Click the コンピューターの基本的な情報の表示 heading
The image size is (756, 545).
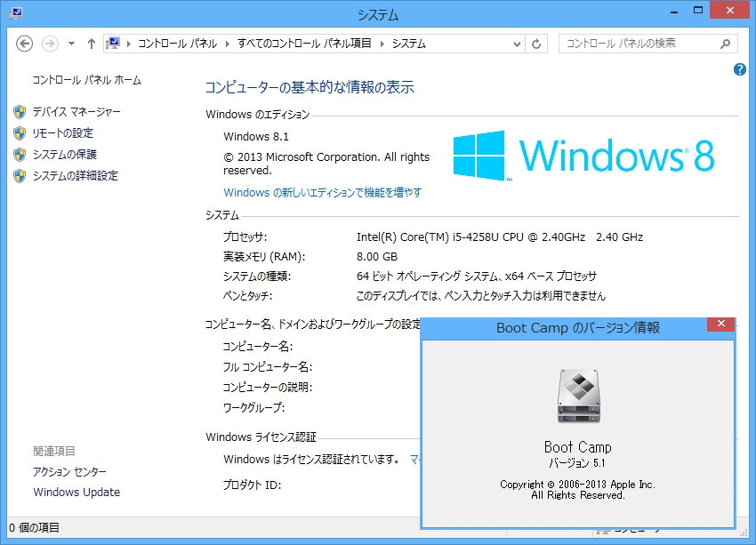[x=310, y=87]
